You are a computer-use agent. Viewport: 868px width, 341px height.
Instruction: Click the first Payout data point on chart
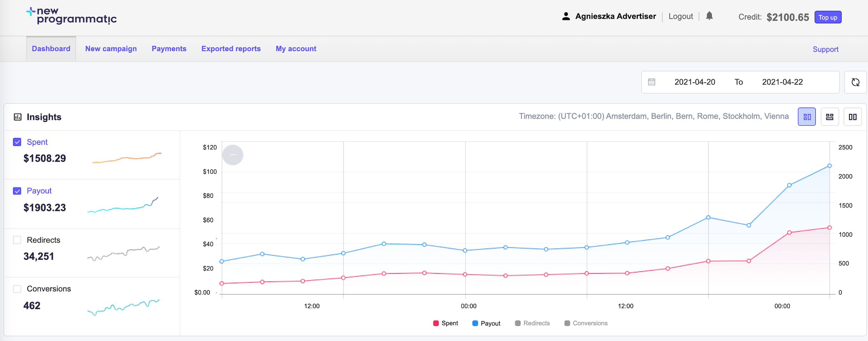[221, 261]
